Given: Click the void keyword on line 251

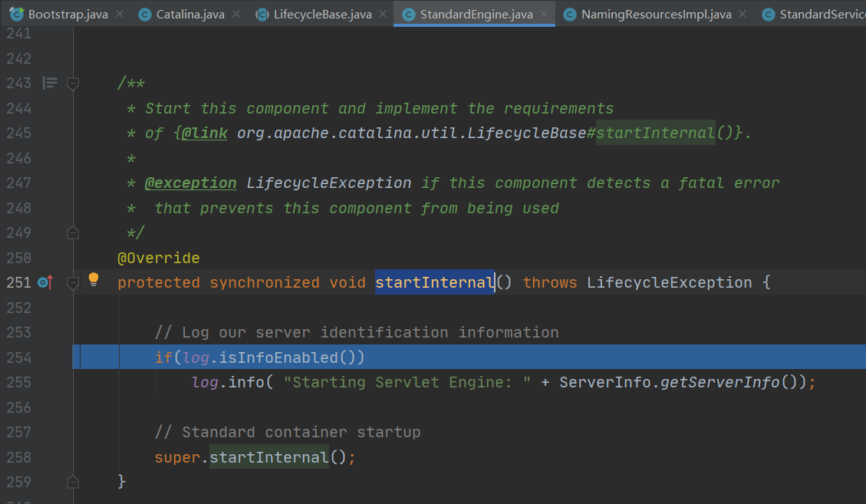Looking at the screenshot, I should [347, 282].
